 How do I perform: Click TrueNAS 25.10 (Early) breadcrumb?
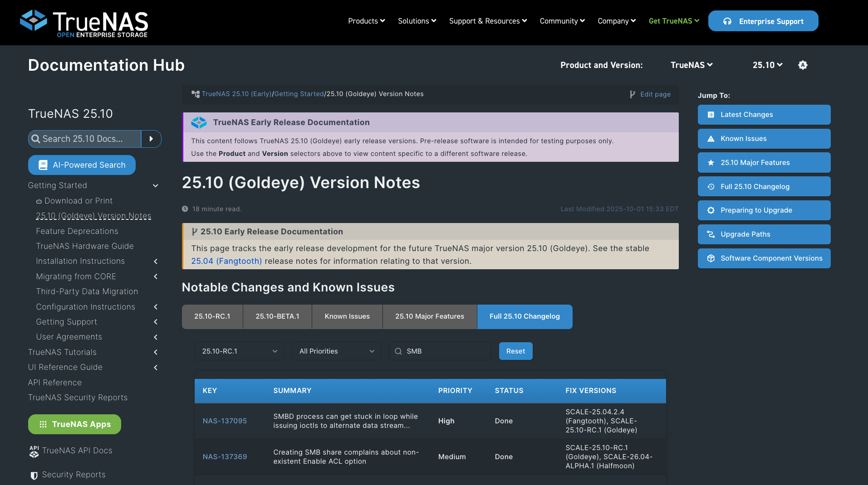(236, 94)
